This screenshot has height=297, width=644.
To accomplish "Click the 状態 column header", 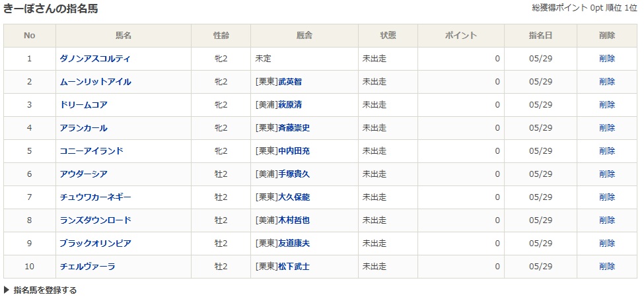I will coord(388,35).
